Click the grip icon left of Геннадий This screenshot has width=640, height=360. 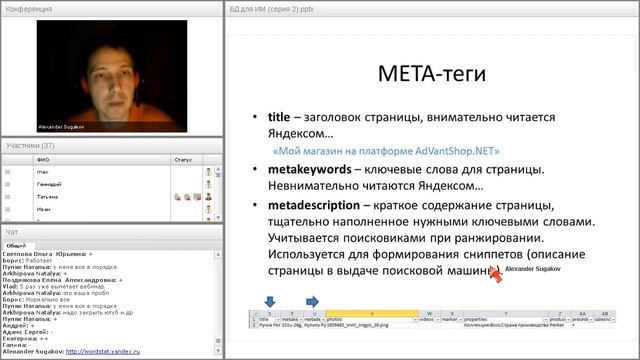click(x=7, y=184)
